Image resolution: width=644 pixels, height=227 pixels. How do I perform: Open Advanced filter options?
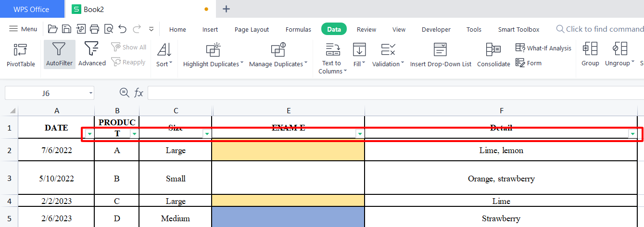click(92, 55)
